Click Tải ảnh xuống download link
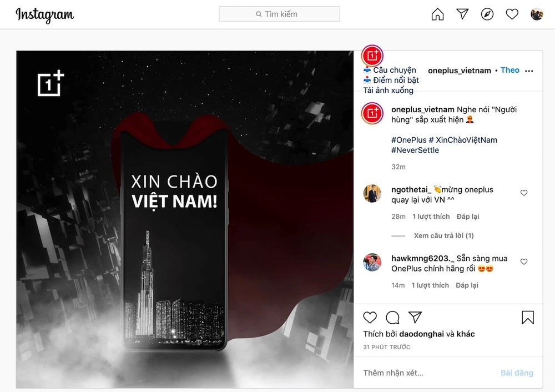The image size is (555, 392). [x=389, y=91]
